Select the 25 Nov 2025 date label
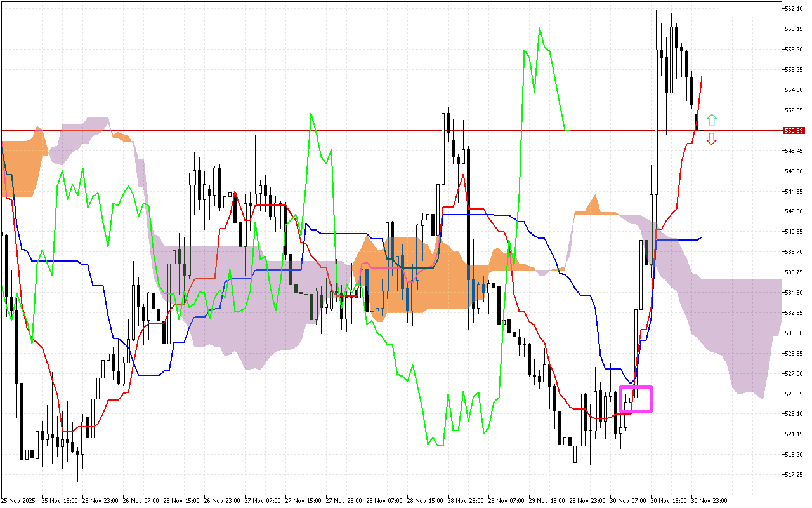This screenshot has width=812, height=508. [x=18, y=500]
